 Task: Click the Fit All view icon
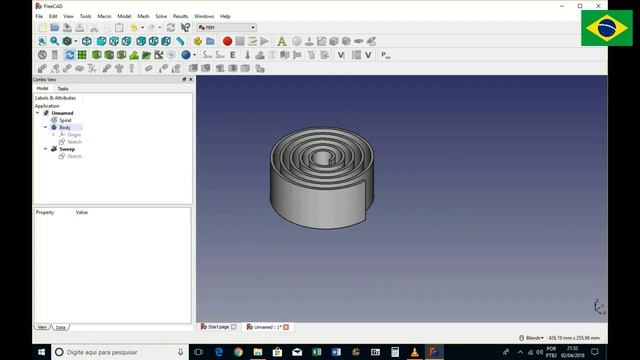42,41
